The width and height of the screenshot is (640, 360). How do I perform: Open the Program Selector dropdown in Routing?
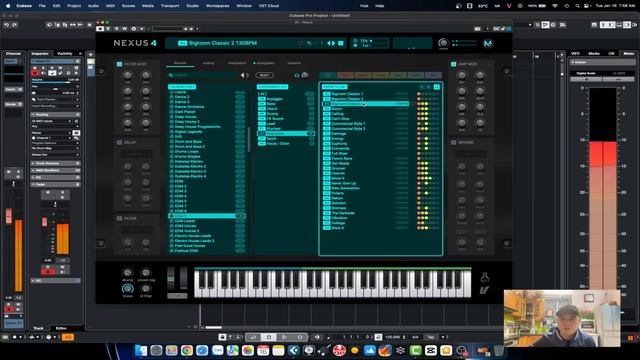point(56,143)
